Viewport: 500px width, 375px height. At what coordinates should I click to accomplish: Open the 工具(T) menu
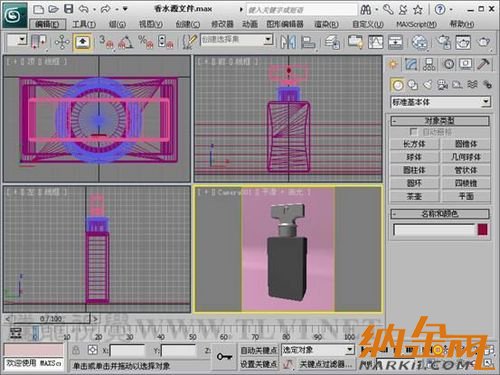84,24
